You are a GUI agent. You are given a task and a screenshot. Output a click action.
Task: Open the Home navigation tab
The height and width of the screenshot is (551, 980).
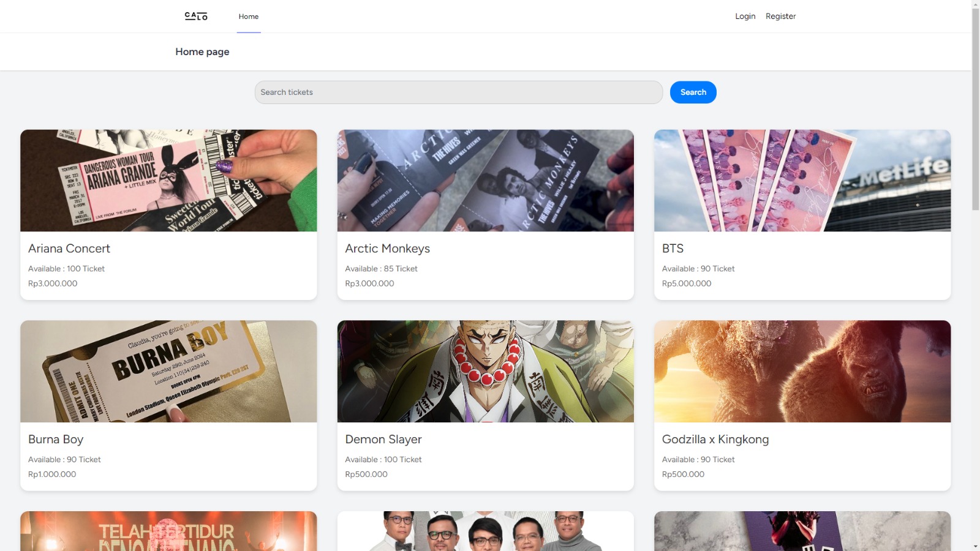click(x=249, y=17)
